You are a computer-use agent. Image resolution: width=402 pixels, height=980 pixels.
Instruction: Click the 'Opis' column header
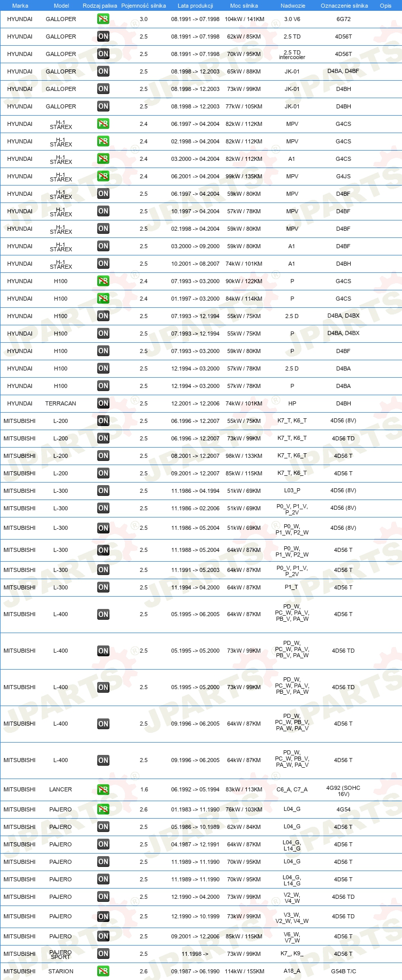coord(386,6)
